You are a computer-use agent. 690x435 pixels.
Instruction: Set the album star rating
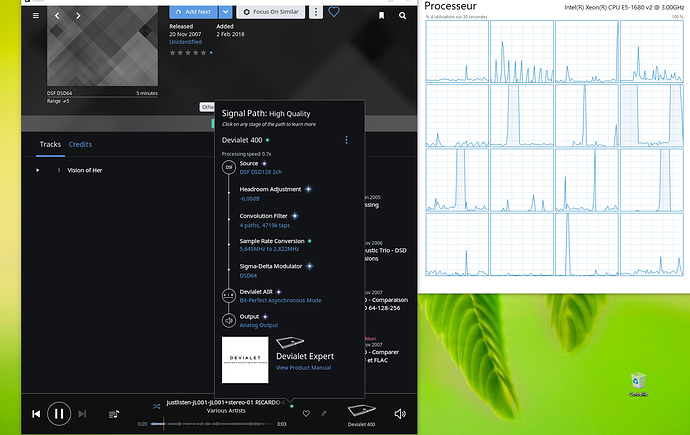[188, 53]
